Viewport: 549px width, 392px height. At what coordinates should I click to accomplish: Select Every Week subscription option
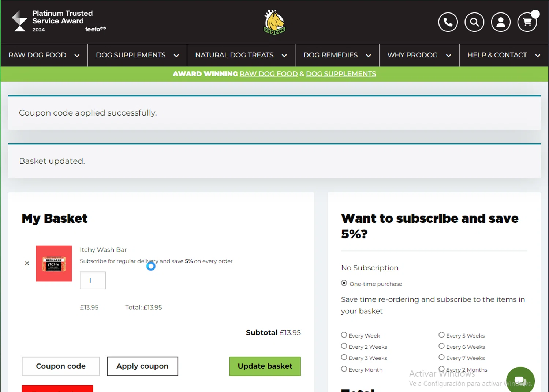pos(344,335)
